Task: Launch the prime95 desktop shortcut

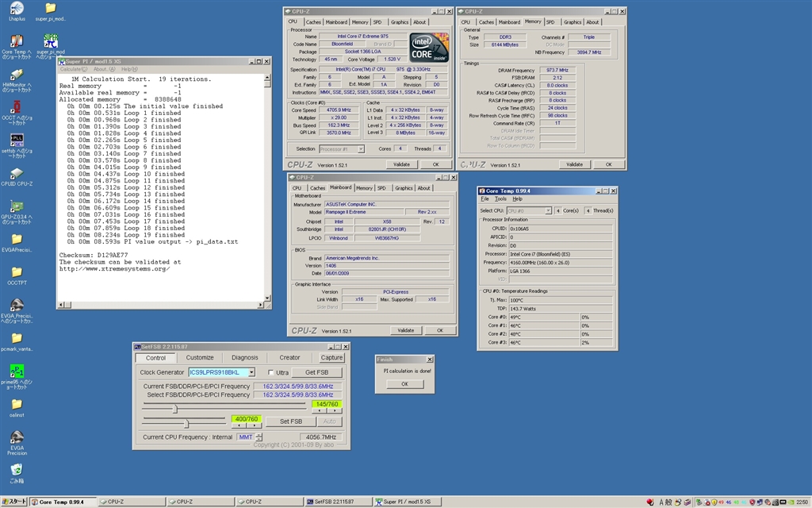Action: click(x=17, y=371)
